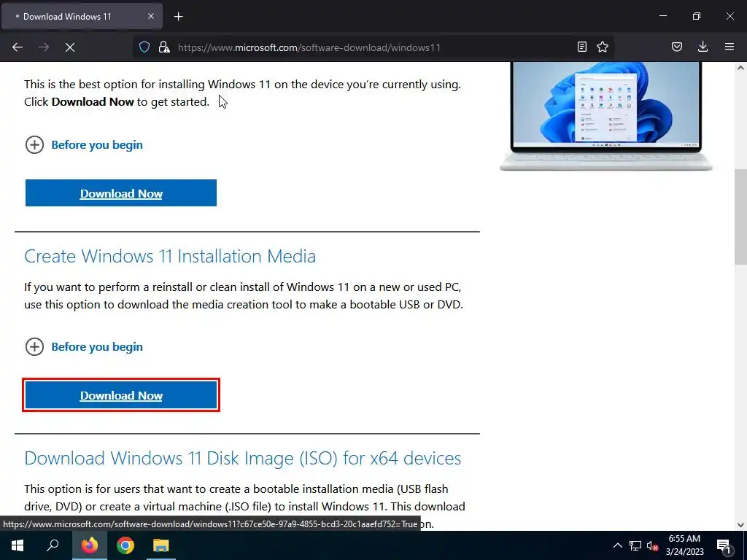Image resolution: width=747 pixels, height=560 pixels.
Task: Click the vertical scrollbar thumb
Action: click(x=740, y=217)
